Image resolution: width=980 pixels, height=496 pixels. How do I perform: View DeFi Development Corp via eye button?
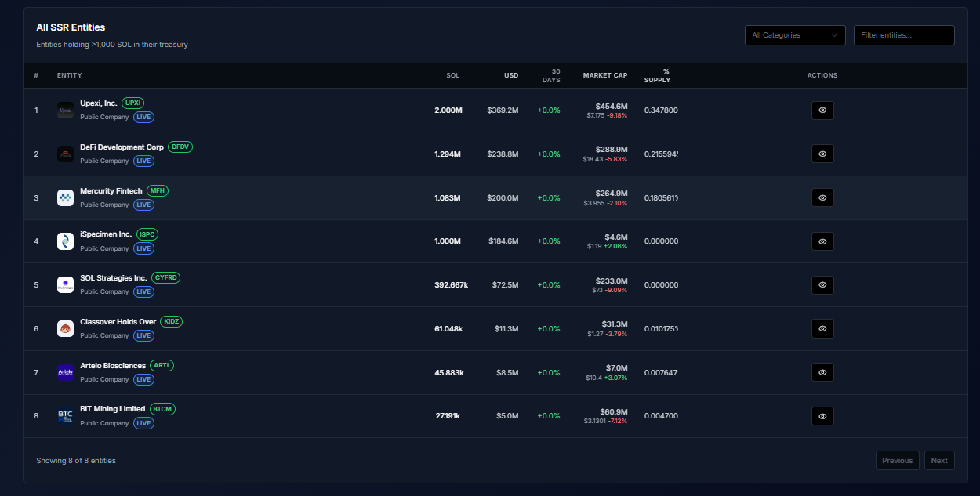pyautogui.click(x=822, y=154)
